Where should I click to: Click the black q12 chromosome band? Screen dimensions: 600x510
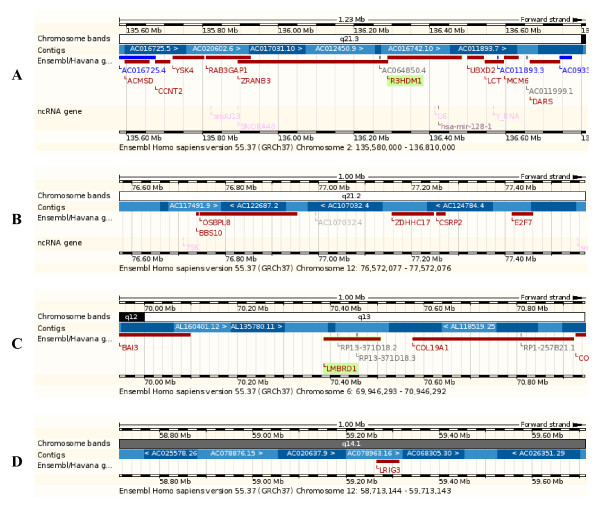[x=132, y=317]
